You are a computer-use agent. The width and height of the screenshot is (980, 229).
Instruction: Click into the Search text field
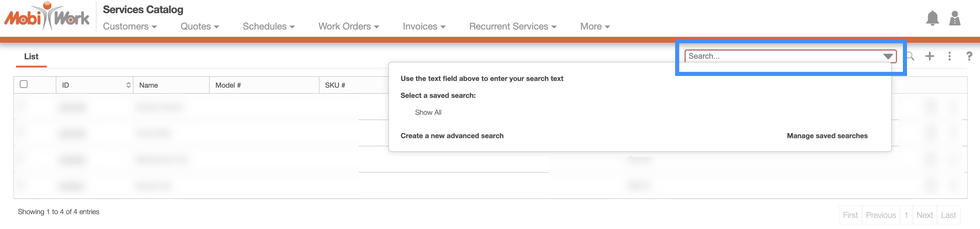(x=780, y=56)
